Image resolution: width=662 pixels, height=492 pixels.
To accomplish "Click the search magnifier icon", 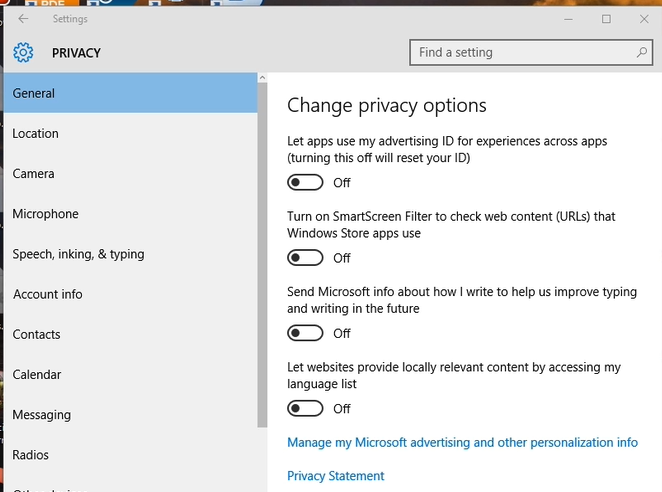I will pos(642,52).
